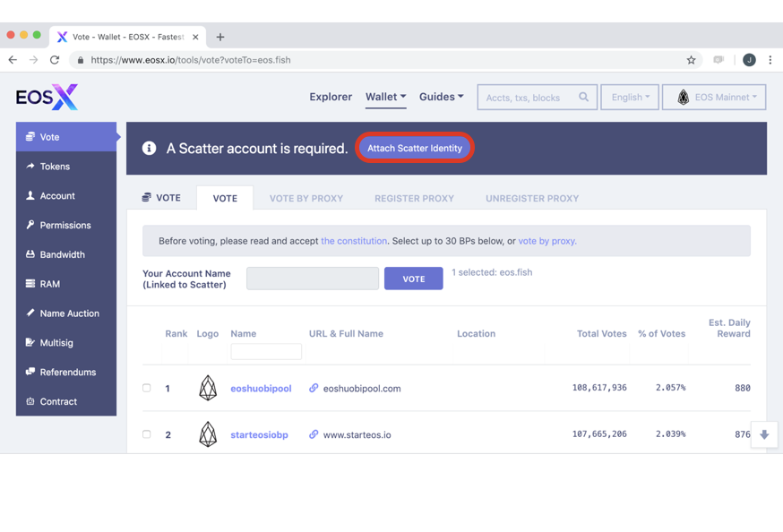Click the Referendums icon in sidebar

(30, 372)
